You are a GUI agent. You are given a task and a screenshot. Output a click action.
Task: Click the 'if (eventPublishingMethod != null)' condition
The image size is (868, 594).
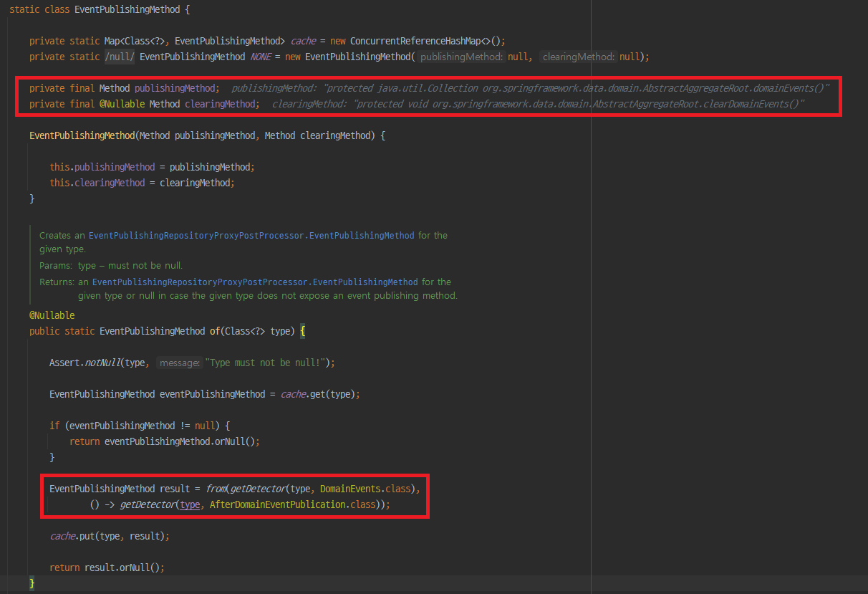point(140,426)
